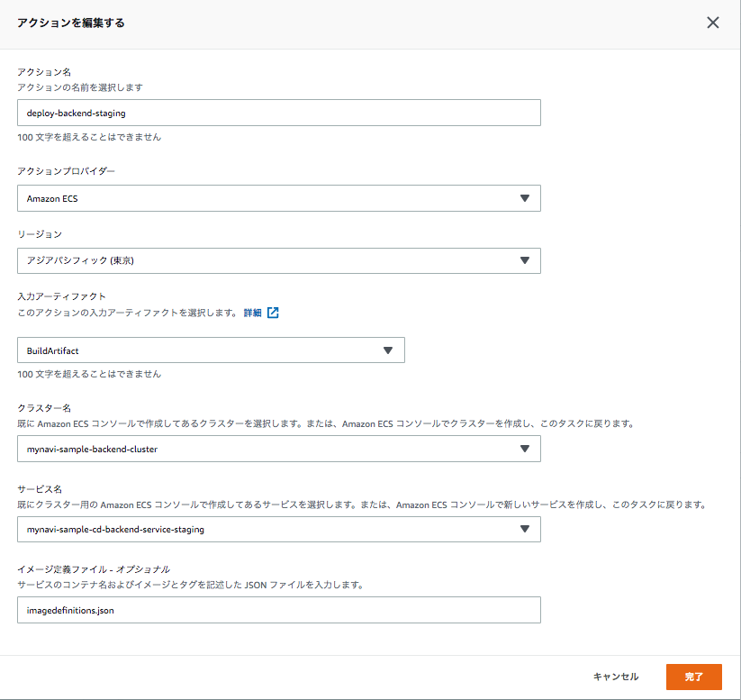Click the 詳細 link
The image size is (741, 700).
(x=252, y=313)
